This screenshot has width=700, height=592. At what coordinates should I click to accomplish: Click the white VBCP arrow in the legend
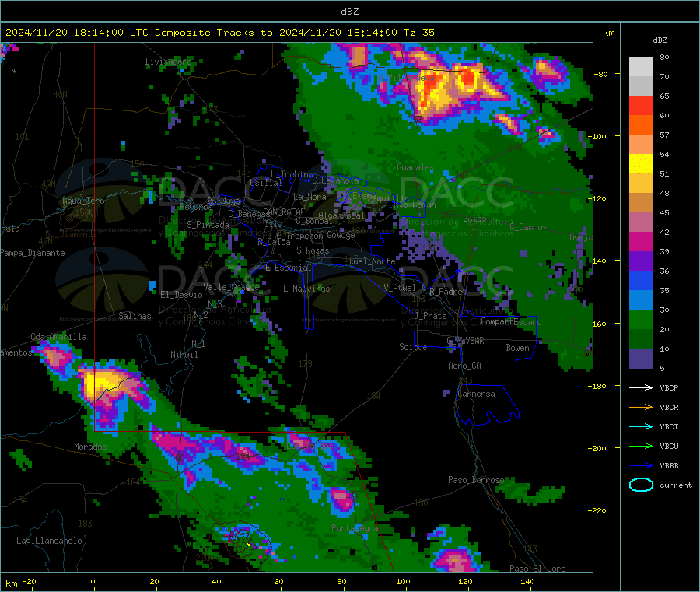pos(641,387)
